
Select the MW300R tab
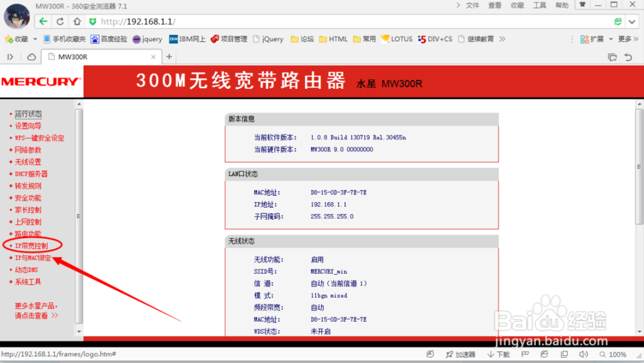click(101, 57)
